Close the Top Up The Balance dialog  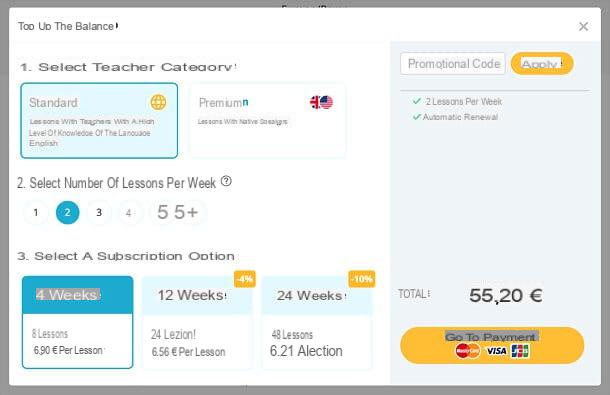(x=583, y=26)
